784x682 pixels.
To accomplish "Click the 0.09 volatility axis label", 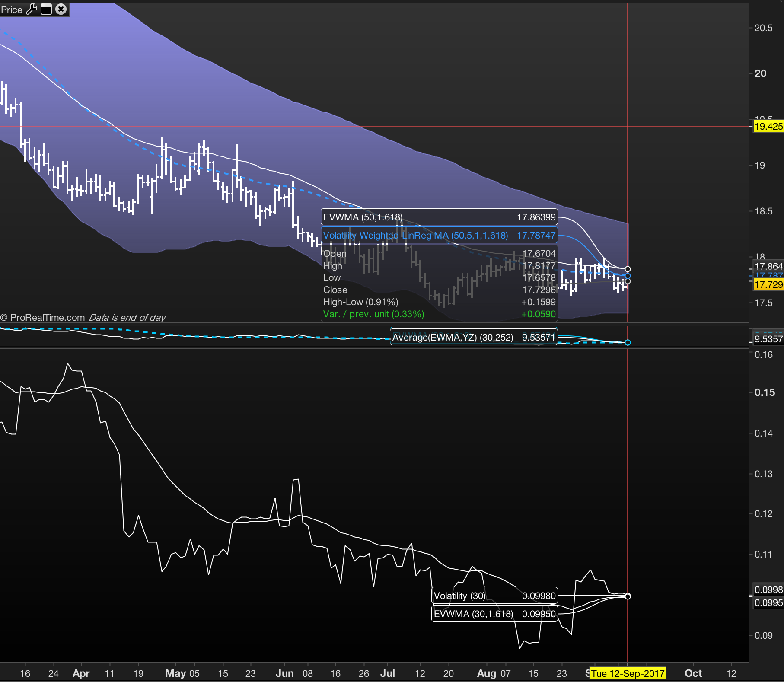I will (x=763, y=636).
